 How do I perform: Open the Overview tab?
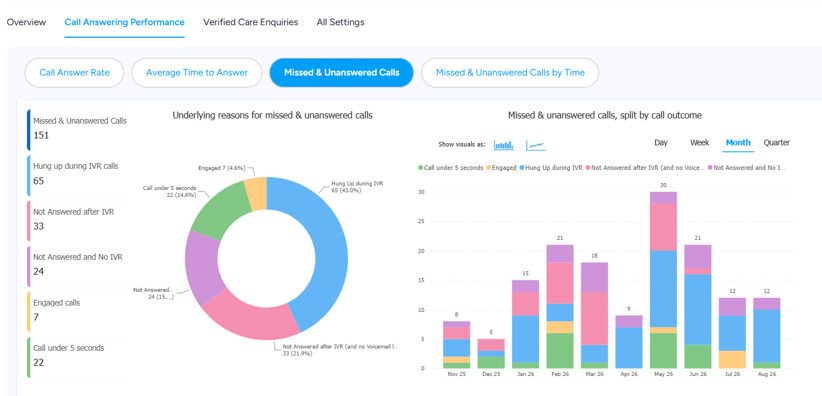click(26, 22)
